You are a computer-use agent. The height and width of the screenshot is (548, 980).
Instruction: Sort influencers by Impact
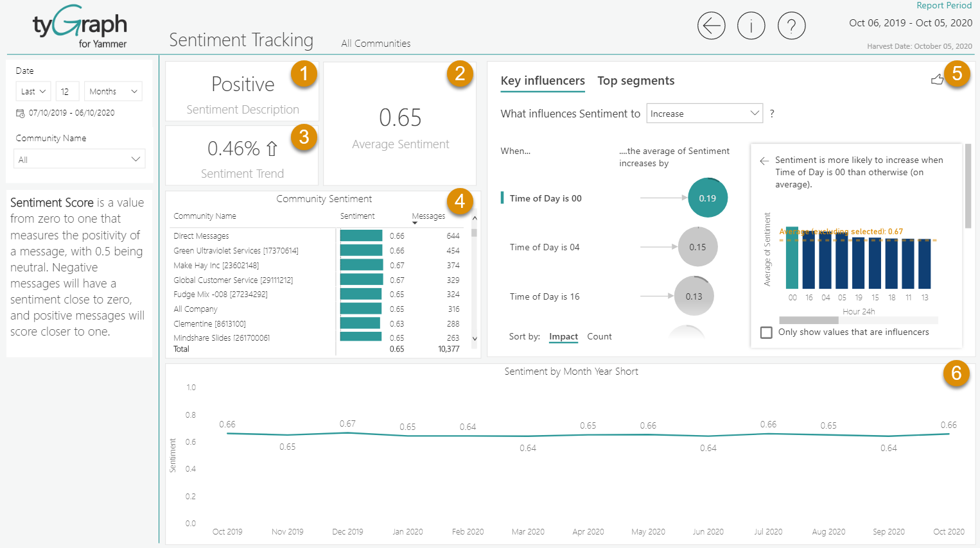[x=563, y=336]
